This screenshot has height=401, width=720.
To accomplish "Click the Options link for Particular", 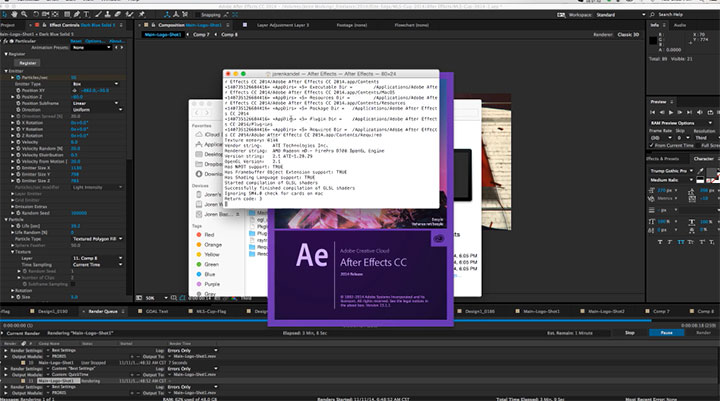I will (95, 41).
